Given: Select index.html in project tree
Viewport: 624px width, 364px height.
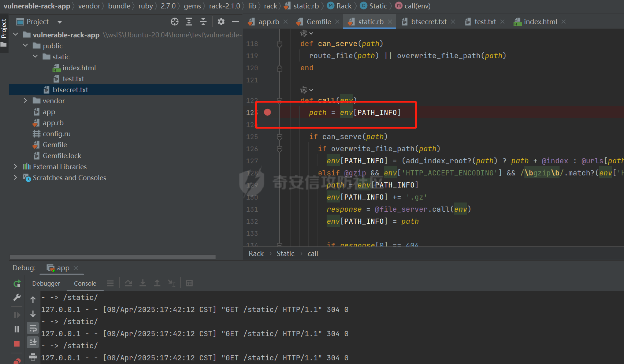Looking at the screenshot, I should tap(79, 68).
